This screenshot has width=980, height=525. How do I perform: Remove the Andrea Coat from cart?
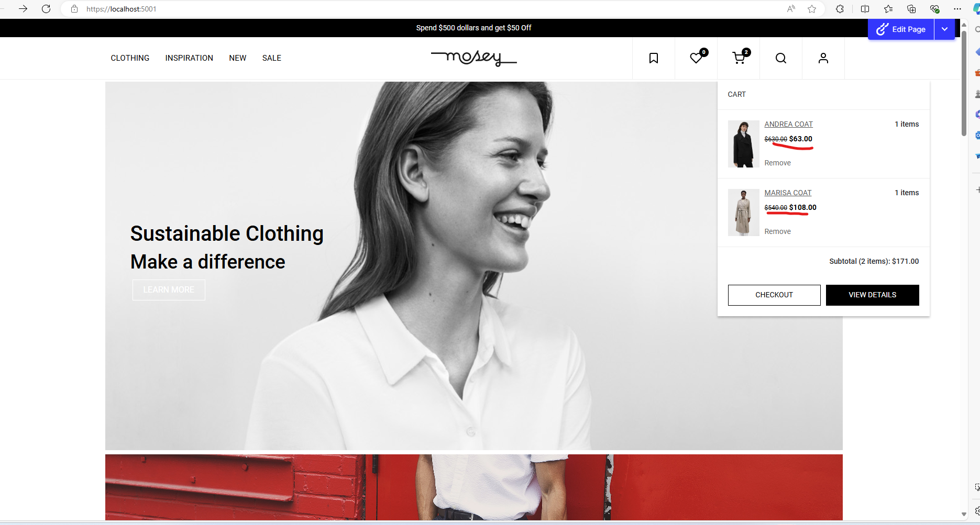point(777,163)
